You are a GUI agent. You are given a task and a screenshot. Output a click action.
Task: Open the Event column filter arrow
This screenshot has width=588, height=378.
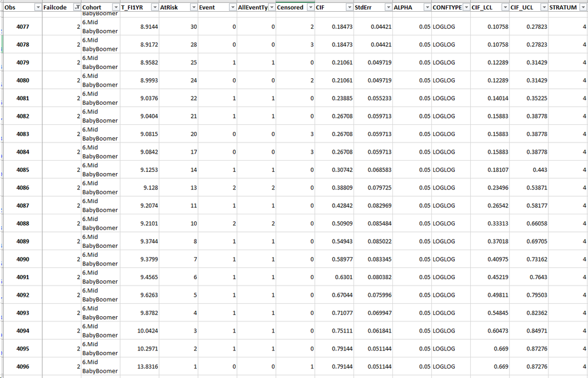coord(233,7)
